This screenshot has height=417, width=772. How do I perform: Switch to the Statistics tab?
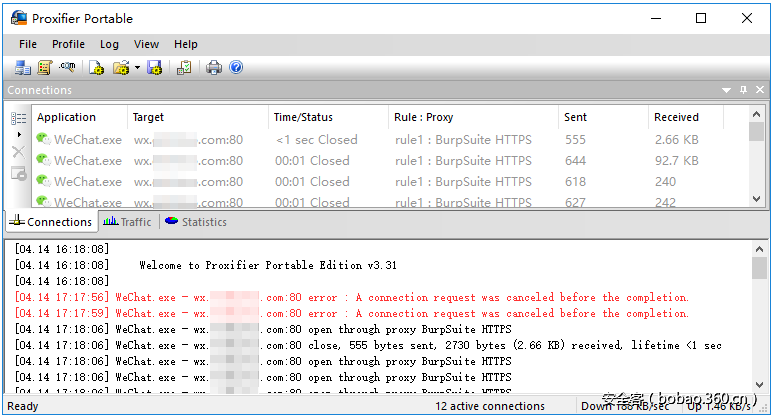pyautogui.click(x=196, y=222)
